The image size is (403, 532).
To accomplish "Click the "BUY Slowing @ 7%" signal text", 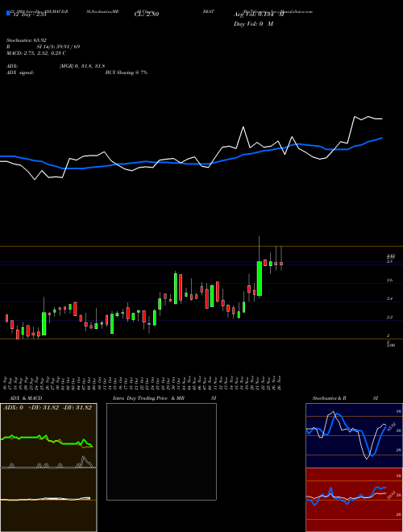I will coord(127,73).
